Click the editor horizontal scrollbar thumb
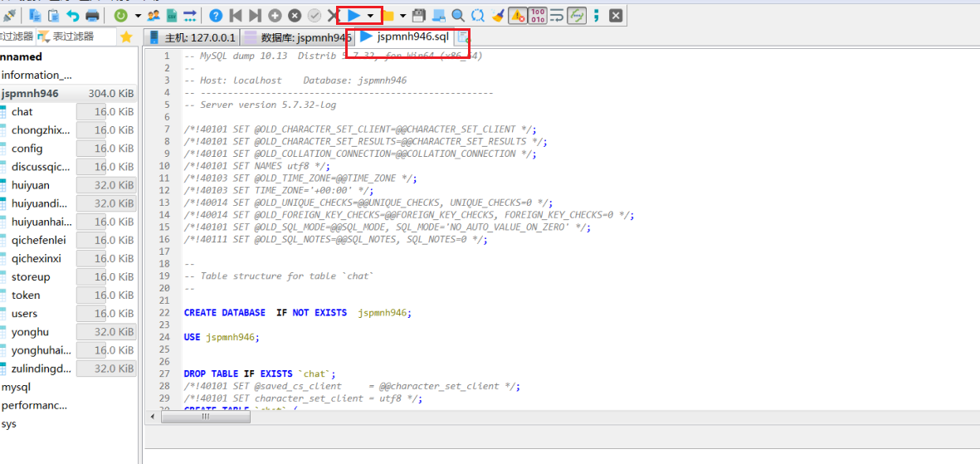980x464 pixels. coord(204,417)
